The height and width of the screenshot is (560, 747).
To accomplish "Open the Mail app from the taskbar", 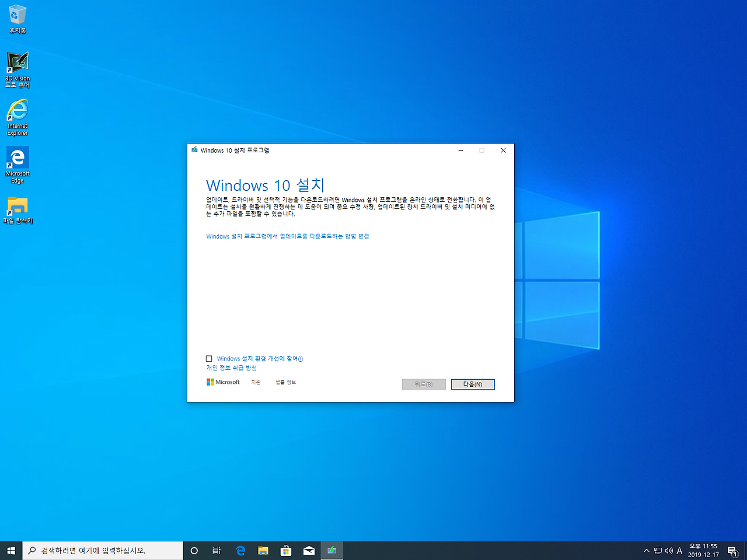I will (309, 551).
